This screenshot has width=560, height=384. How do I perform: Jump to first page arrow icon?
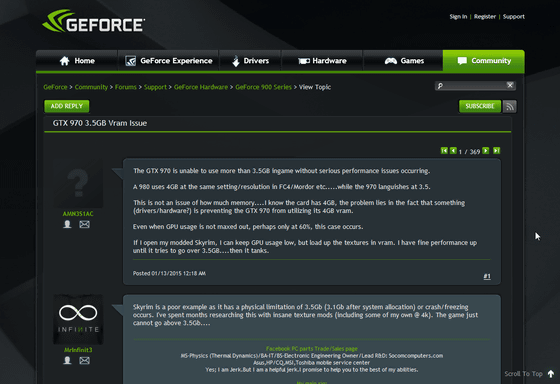click(x=444, y=150)
